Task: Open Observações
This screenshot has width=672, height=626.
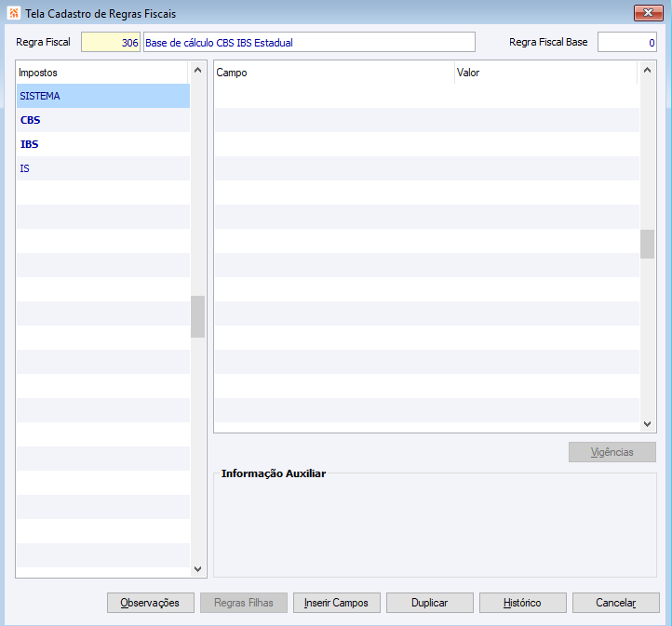Action: [151, 603]
